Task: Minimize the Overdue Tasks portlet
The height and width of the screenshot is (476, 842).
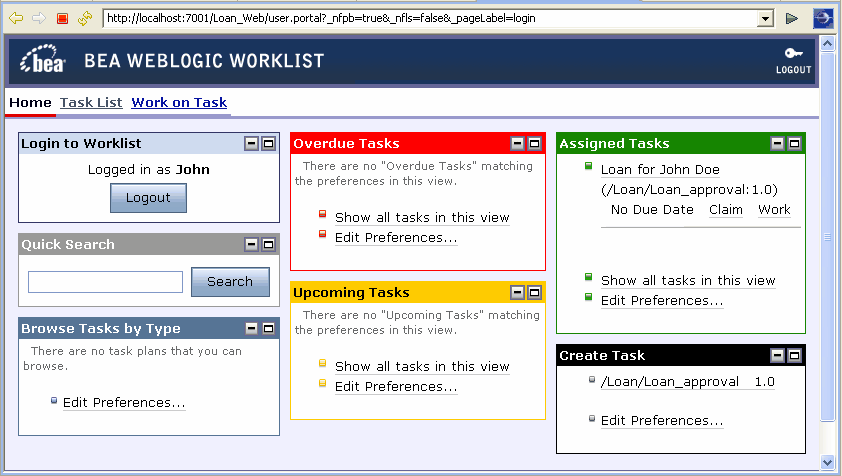Action: [x=517, y=143]
